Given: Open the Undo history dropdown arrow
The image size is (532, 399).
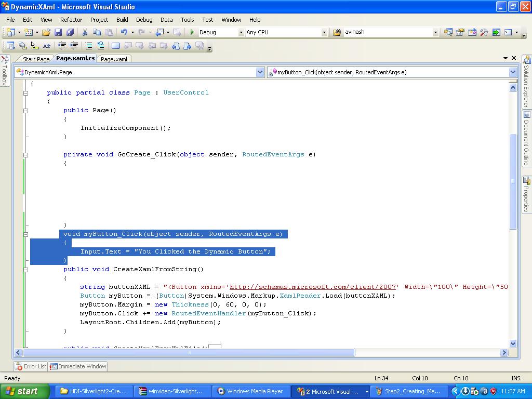Looking at the screenshot, I should (x=132, y=32).
